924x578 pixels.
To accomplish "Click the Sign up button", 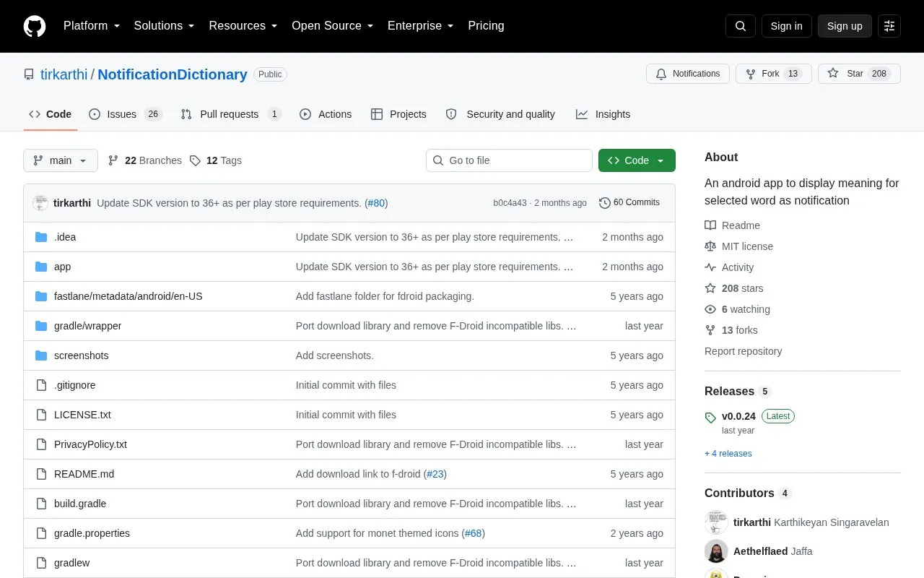I will 845,26.
